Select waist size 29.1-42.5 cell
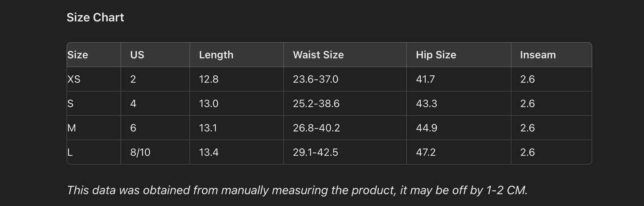 pyautogui.click(x=316, y=152)
